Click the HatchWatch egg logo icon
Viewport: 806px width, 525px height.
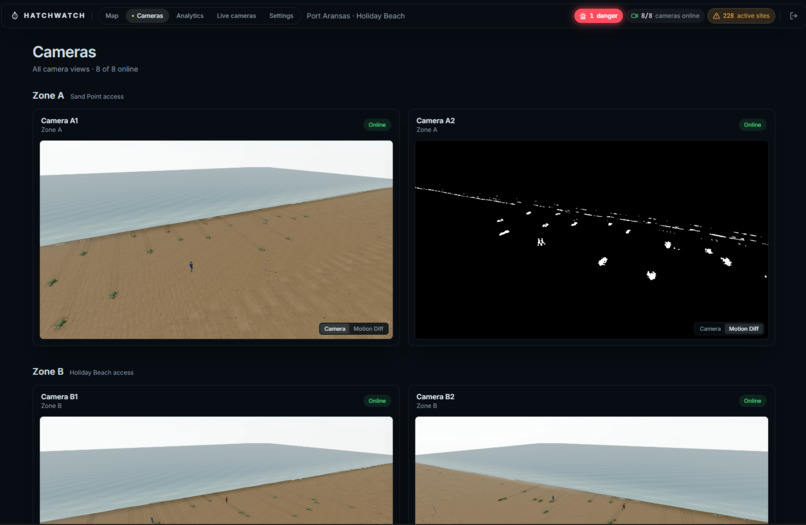tap(15, 16)
